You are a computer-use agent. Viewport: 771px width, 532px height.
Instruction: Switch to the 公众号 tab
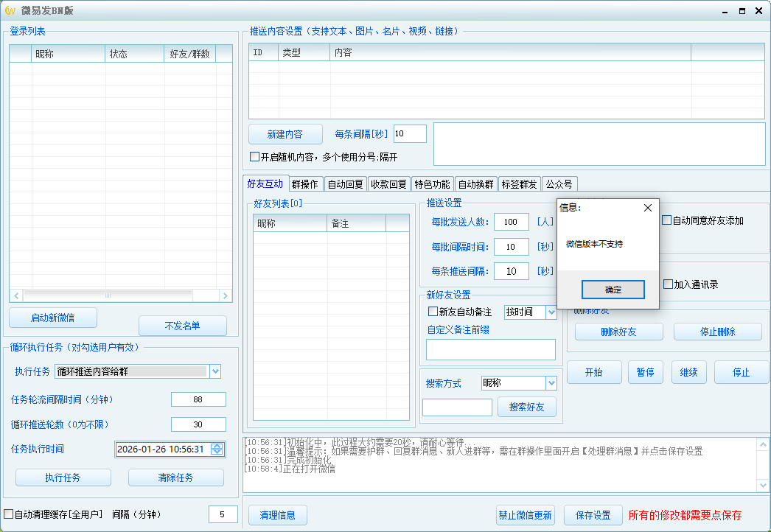(x=560, y=183)
